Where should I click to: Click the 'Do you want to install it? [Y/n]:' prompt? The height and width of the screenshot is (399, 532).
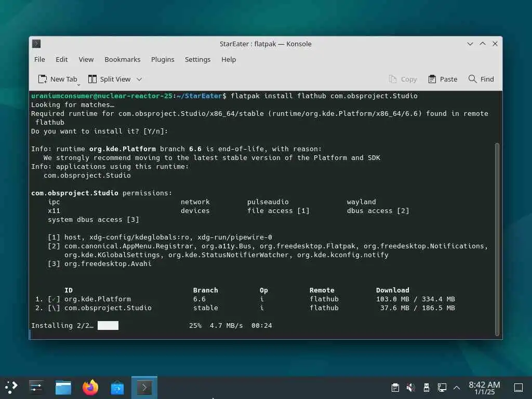[x=99, y=131]
